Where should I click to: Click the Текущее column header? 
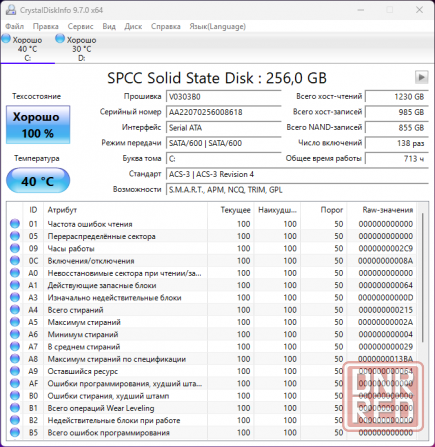(x=231, y=210)
